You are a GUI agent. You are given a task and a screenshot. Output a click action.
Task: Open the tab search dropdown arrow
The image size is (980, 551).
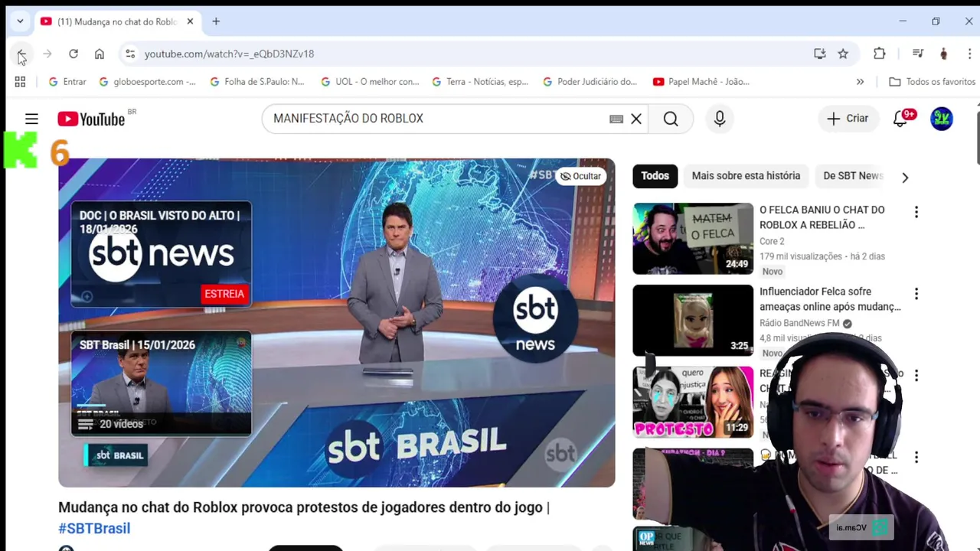(x=20, y=21)
